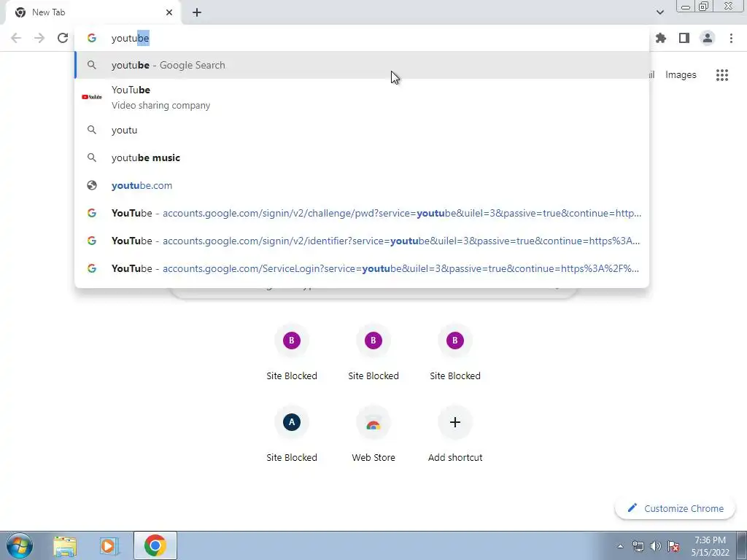Go back using the back arrow
Viewport: 747px width, 560px height.
16,38
